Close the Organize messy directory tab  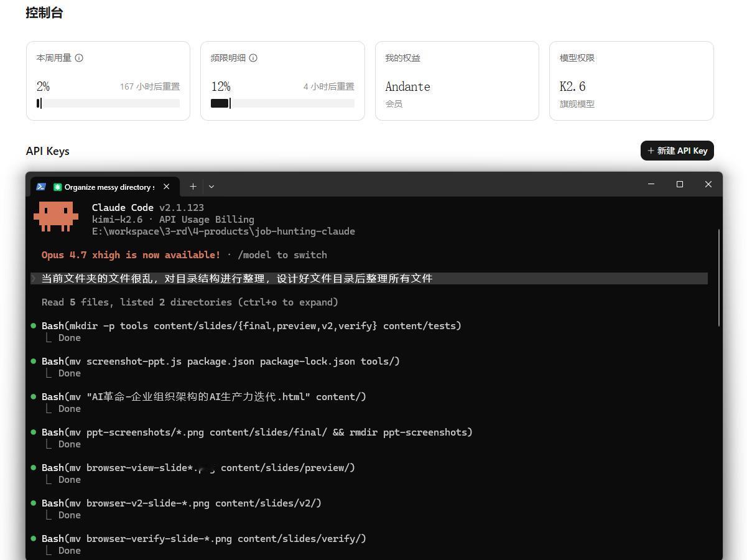[x=166, y=186]
